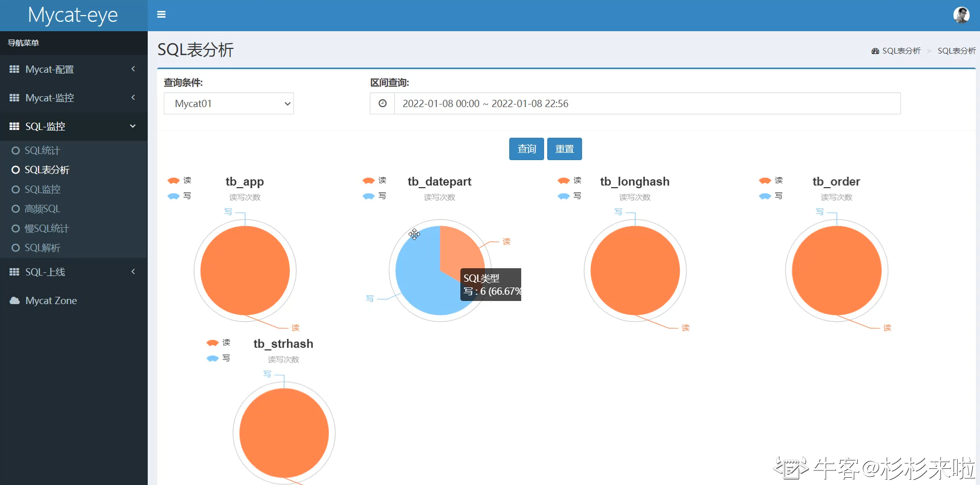Click the circle icon next to 慢SQL统计
The height and width of the screenshot is (485, 980).
tap(16, 228)
